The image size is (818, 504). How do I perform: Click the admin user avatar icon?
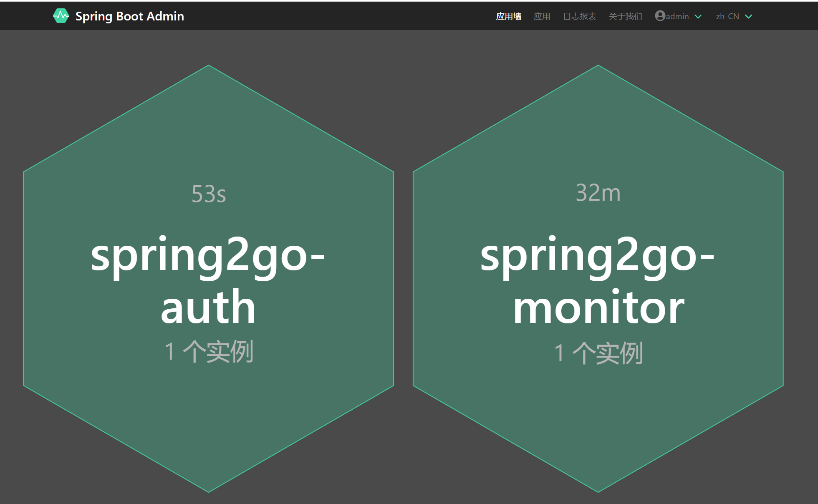(x=660, y=16)
